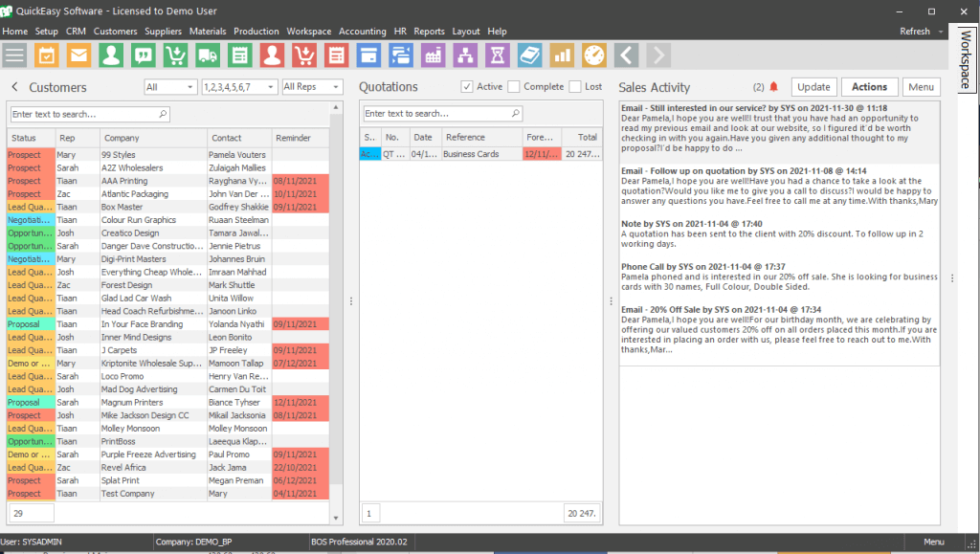Tick the Lost quotations checkbox

[x=575, y=87]
